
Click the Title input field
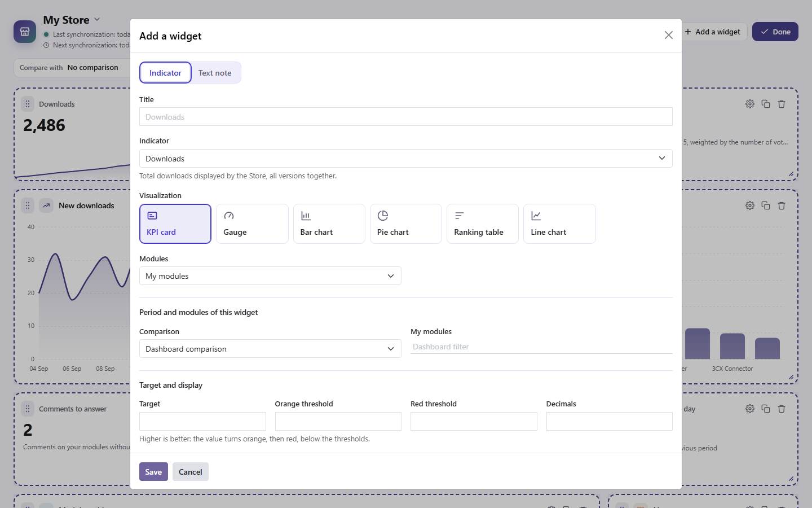point(406,117)
